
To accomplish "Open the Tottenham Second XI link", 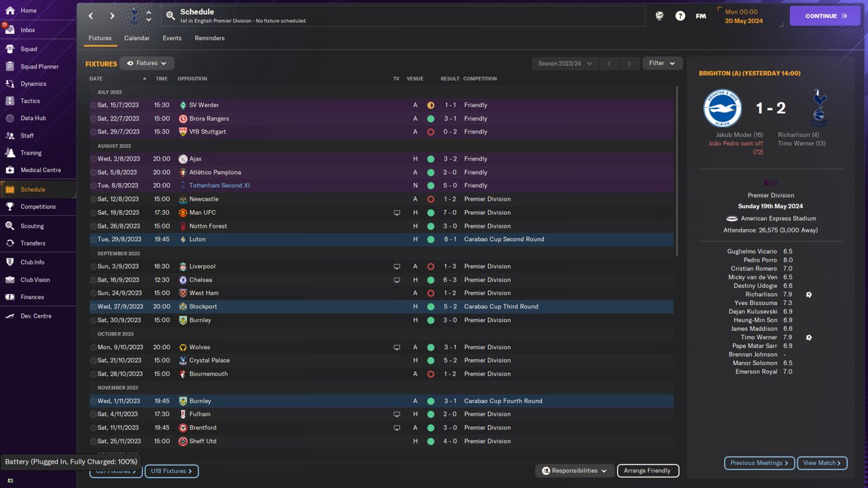I will pyautogui.click(x=219, y=185).
